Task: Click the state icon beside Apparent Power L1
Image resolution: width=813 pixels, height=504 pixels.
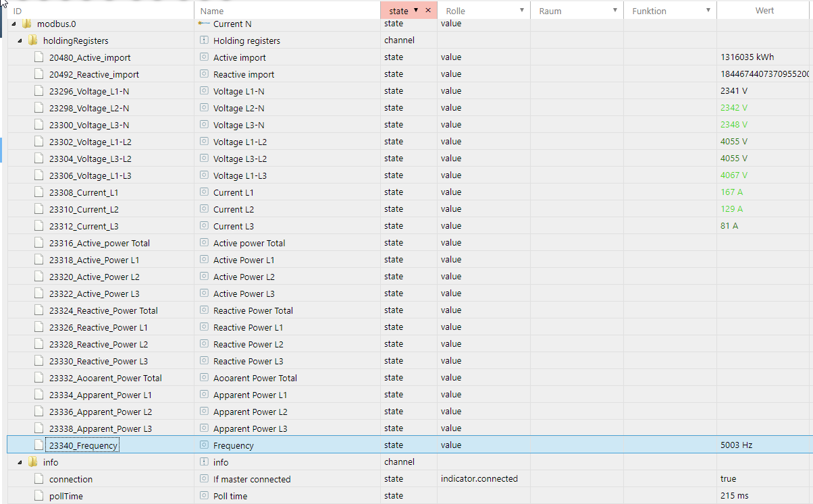Action: pyautogui.click(x=204, y=395)
